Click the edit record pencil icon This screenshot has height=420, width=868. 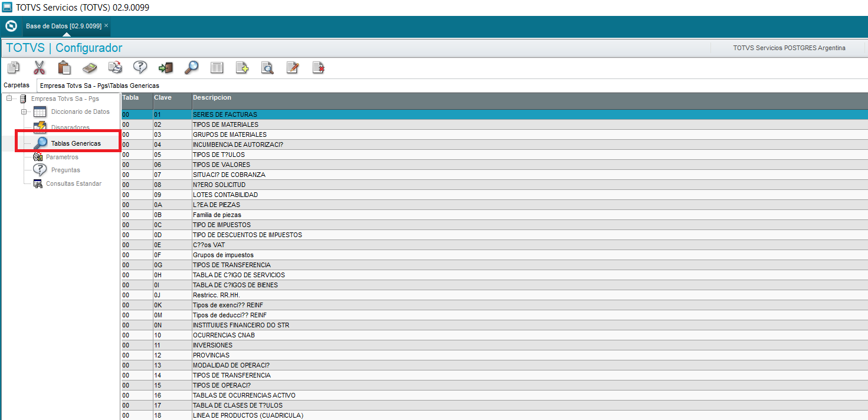293,68
